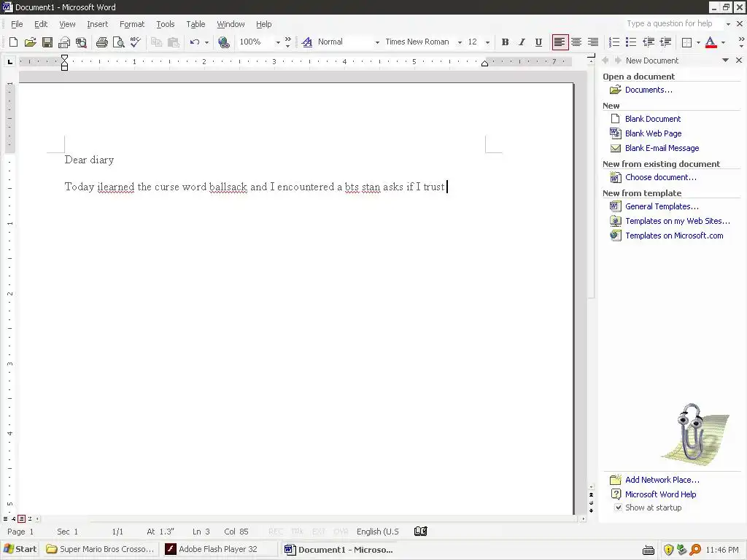Open the Style dropdown showing Normal
This screenshot has width=747, height=560.
(x=377, y=42)
